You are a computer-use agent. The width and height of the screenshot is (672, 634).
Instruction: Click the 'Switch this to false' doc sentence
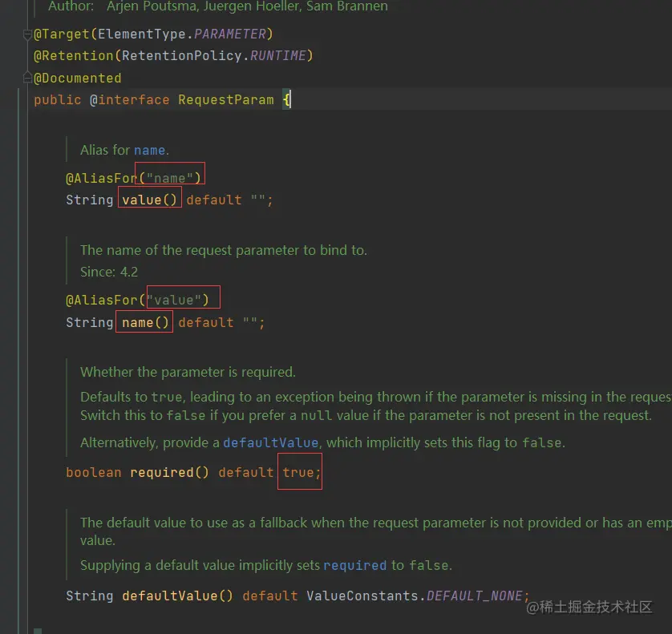point(366,415)
